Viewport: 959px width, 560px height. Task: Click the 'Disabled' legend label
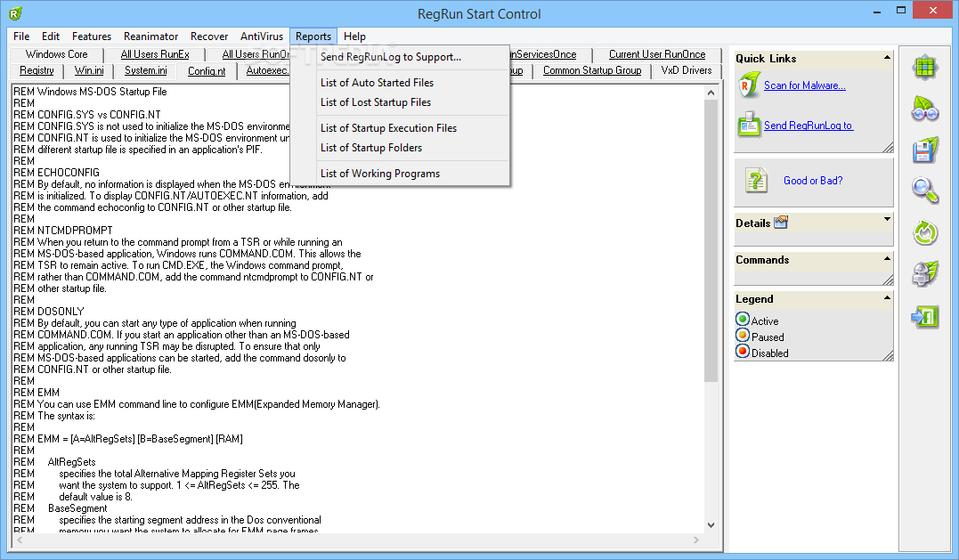coord(769,353)
